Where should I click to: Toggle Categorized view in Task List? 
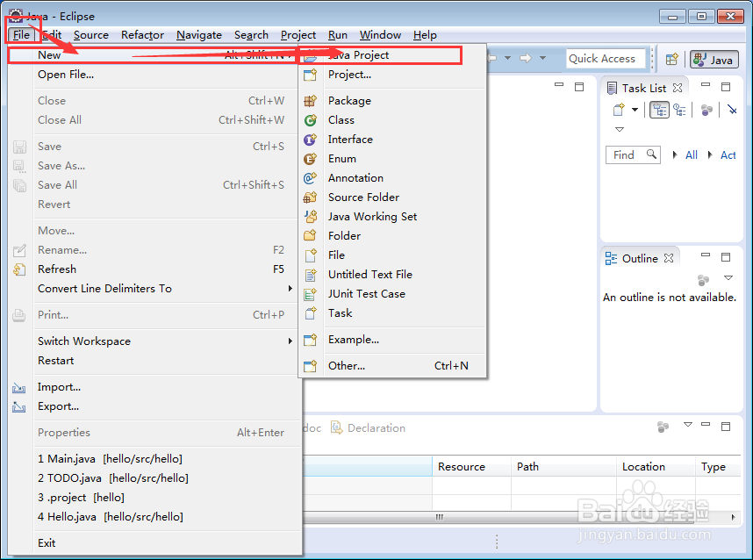click(x=659, y=110)
